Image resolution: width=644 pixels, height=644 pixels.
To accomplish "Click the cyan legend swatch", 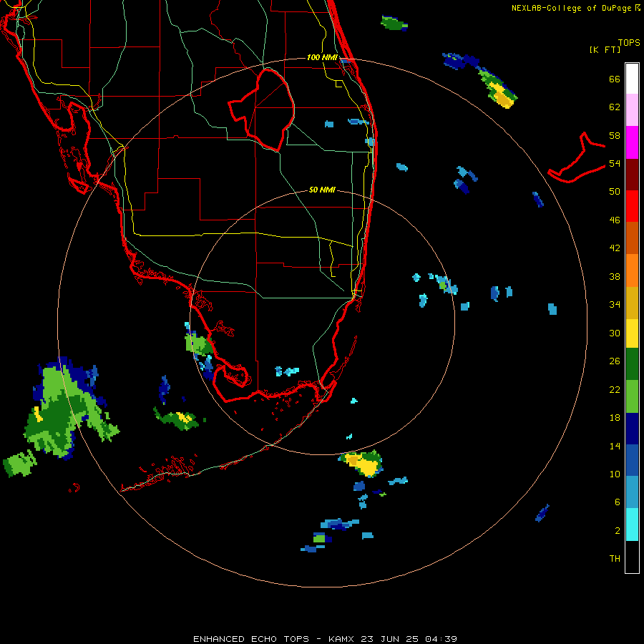I will click(x=632, y=525).
